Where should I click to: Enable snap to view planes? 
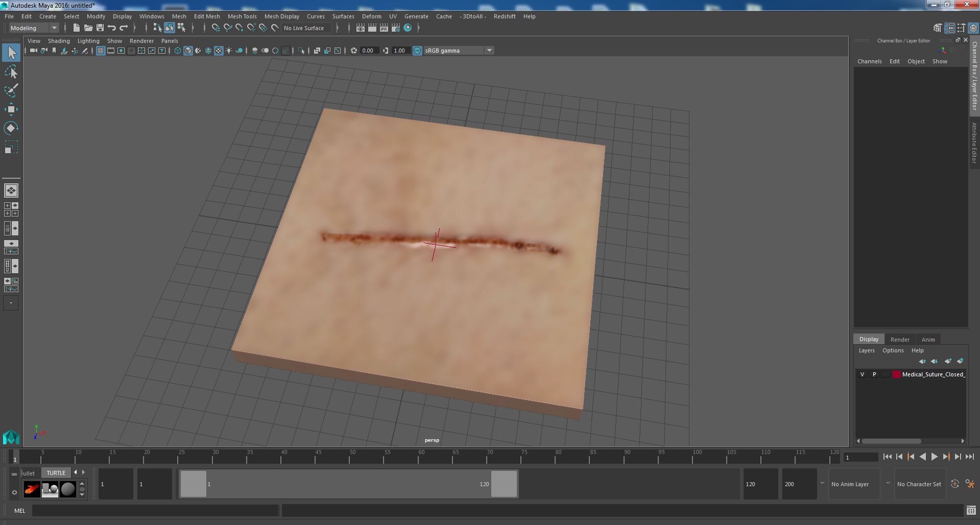pyautogui.click(x=263, y=28)
